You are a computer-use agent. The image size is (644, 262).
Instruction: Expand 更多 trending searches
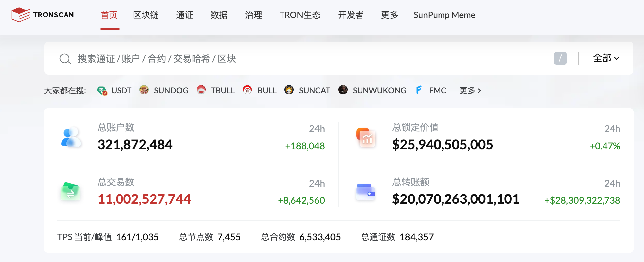[x=470, y=90]
